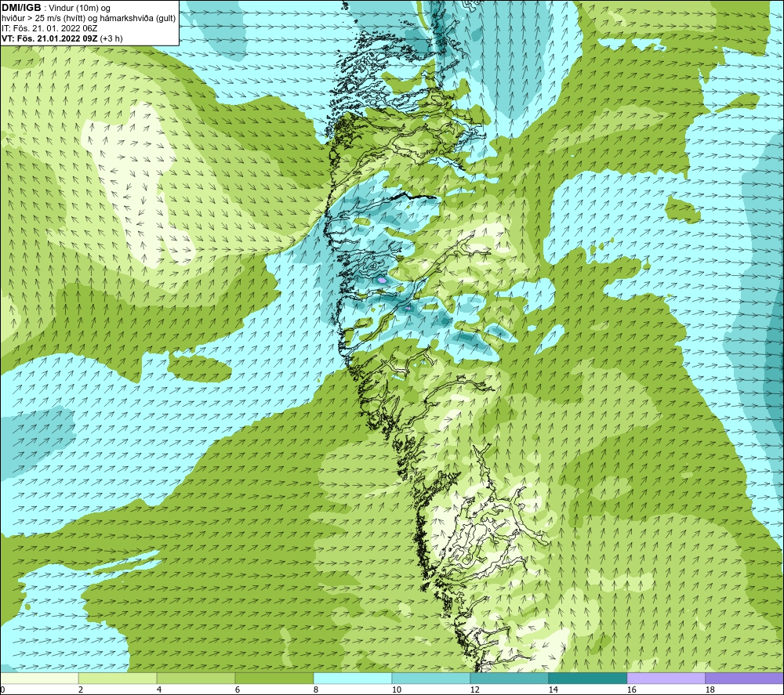Click the "DMI/IGB" title text
Viewport: 784px width, 695px height.
click(x=21, y=8)
